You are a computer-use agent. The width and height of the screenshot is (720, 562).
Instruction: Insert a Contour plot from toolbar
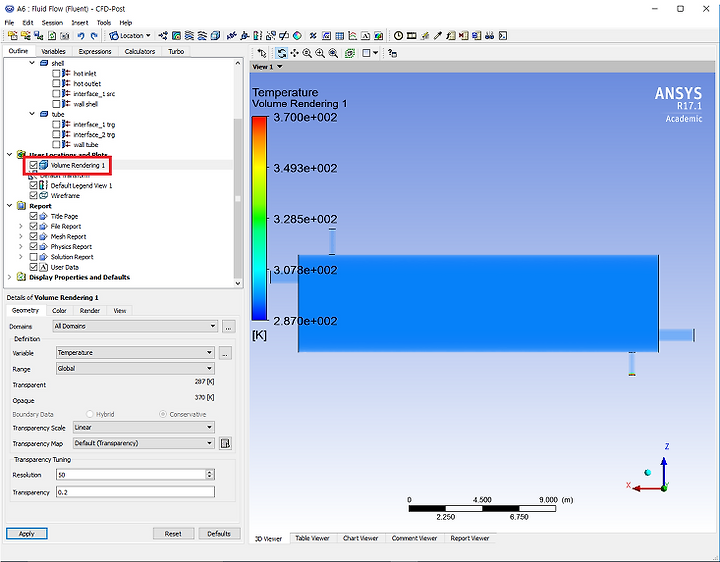[x=176, y=35]
